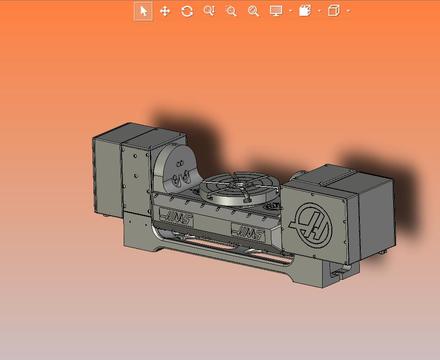Viewport: 440px width, 360px height.
Task: Click the zoom to fit tool
Action: point(253,11)
